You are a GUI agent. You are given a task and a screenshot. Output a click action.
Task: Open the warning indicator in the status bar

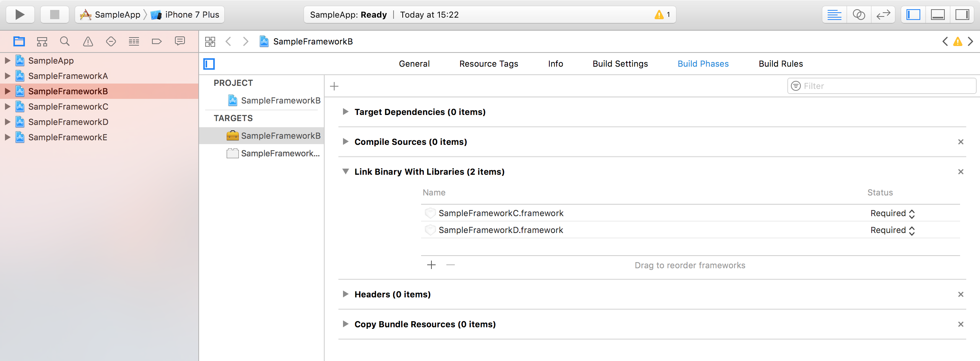pyautogui.click(x=662, y=15)
